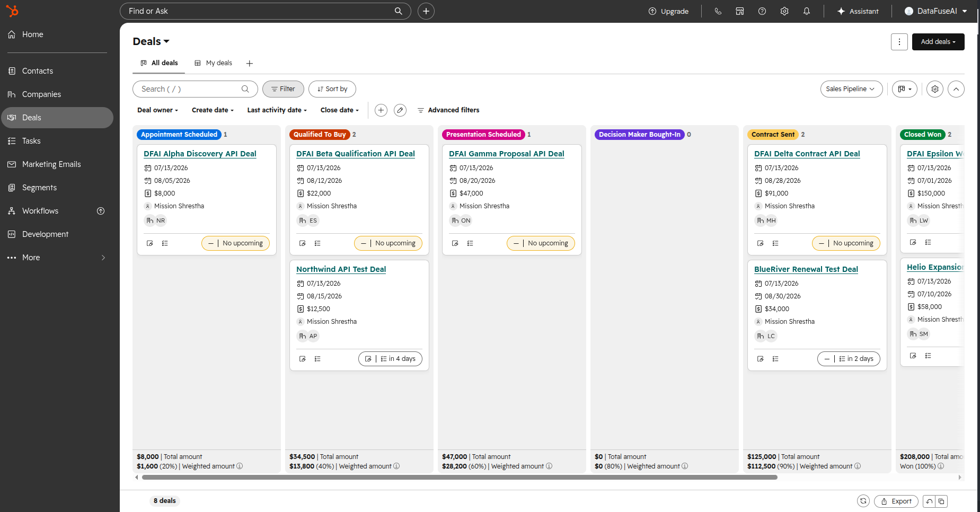Open Development in the sidebar
Viewport: 980px width, 512px height.
click(57, 234)
